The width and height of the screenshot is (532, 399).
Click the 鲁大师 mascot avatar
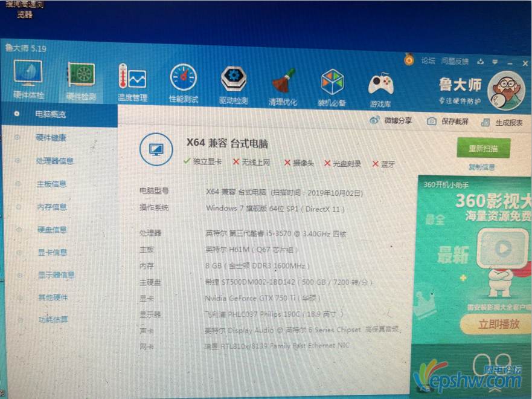506,90
